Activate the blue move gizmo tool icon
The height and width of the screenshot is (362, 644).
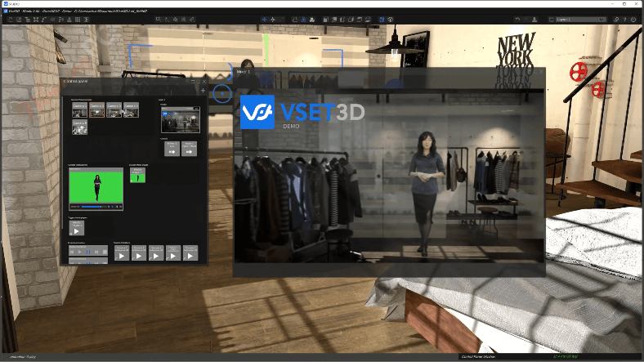click(x=264, y=20)
